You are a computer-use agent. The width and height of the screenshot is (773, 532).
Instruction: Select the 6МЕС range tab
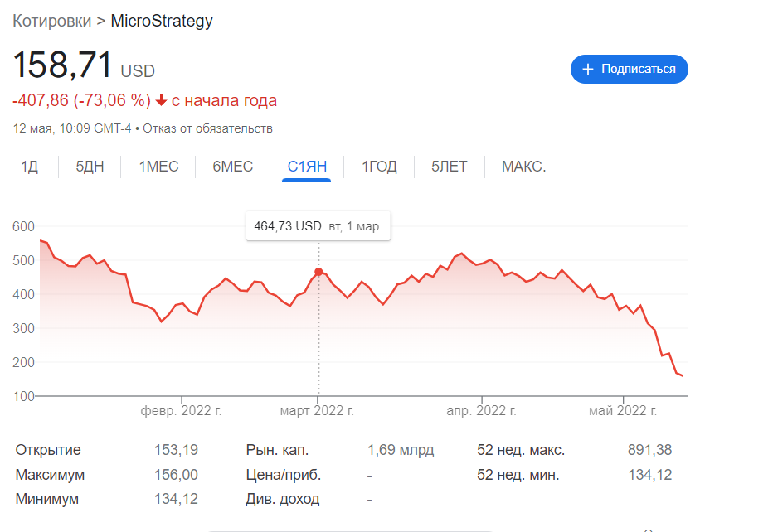click(233, 167)
